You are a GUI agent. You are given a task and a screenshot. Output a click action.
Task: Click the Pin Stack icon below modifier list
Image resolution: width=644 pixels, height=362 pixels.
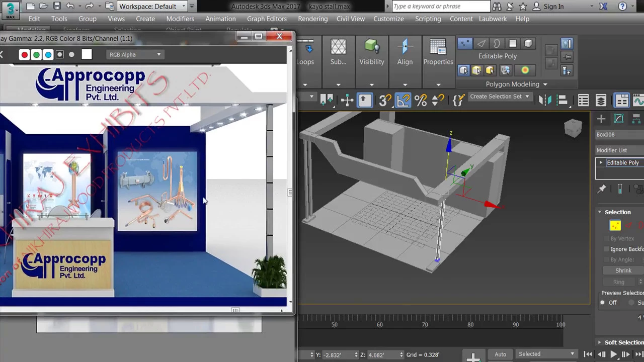tap(602, 189)
